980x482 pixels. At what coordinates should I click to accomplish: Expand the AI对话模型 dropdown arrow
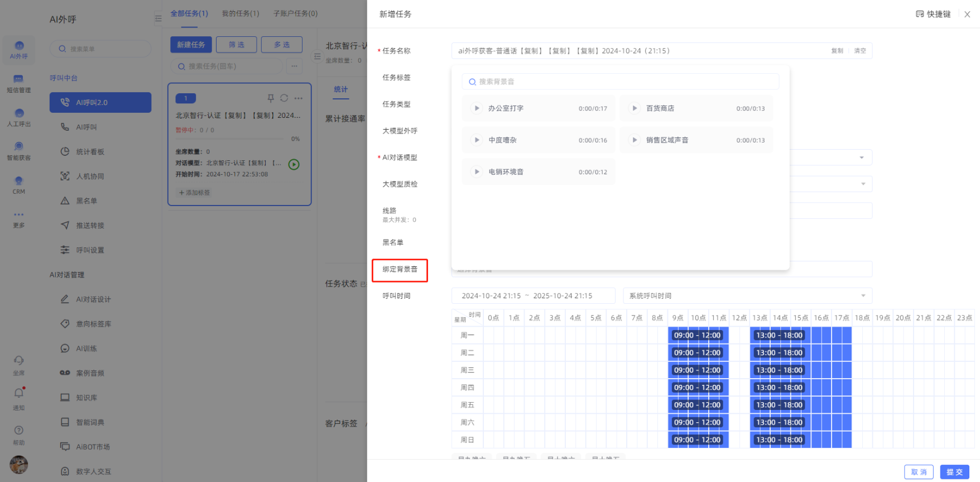862,158
